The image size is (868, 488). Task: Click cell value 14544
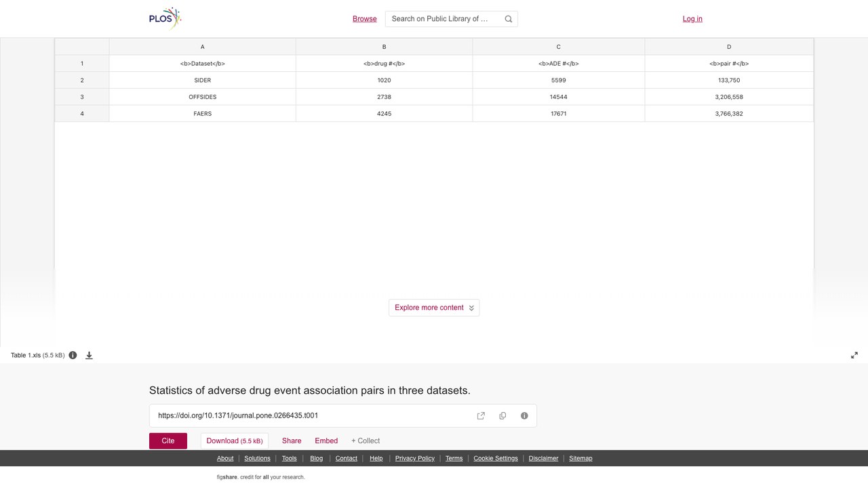tap(559, 97)
